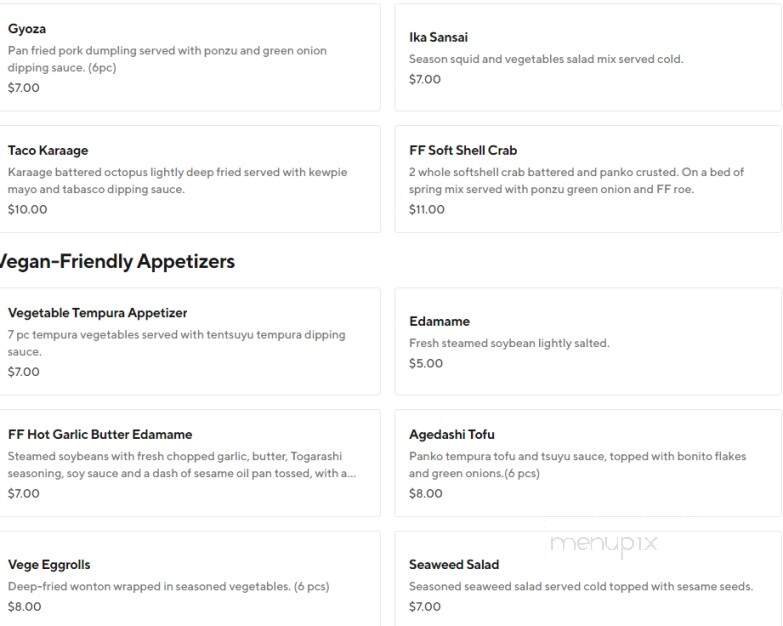Image resolution: width=783 pixels, height=626 pixels.
Task: Click the $10.00 price on Taco Karaage
Action: [27, 210]
